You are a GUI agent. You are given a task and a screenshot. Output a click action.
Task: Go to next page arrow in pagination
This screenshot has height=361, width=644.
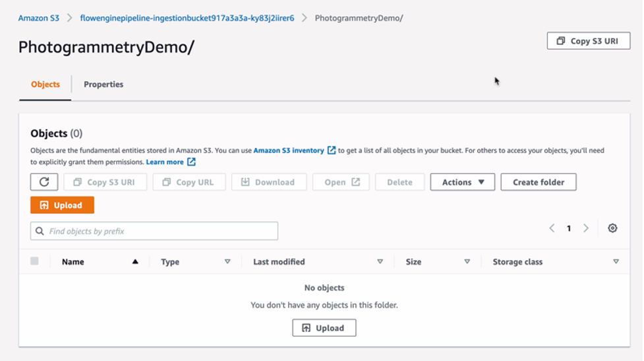click(x=586, y=228)
